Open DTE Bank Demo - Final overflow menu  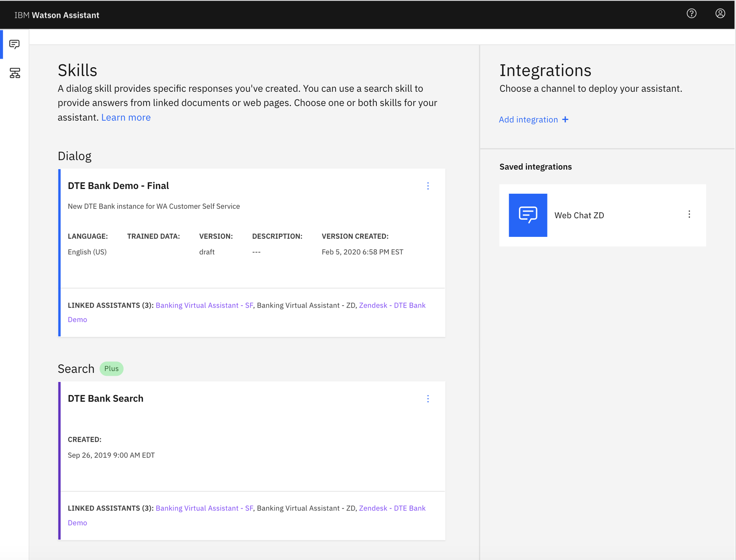point(428,186)
